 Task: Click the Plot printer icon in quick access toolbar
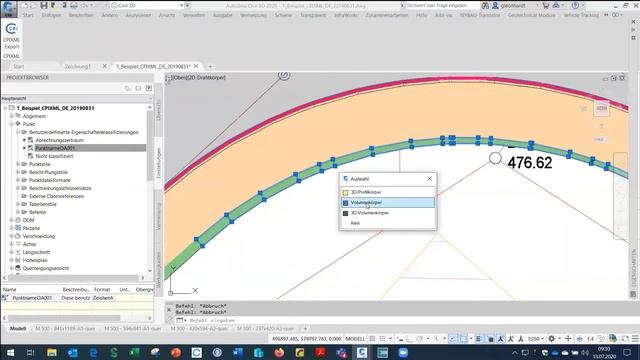[x=74, y=6]
